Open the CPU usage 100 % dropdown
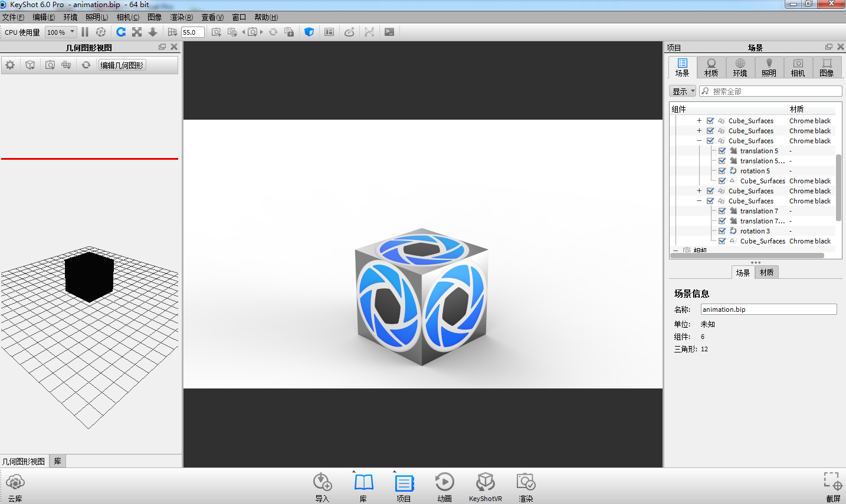This screenshot has width=846, height=504. (x=61, y=32)
